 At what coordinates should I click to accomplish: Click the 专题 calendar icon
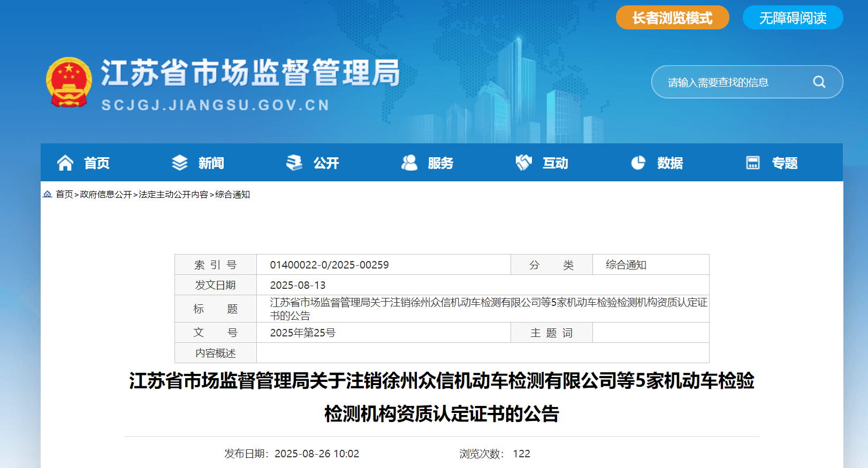(x=753, y=163)
